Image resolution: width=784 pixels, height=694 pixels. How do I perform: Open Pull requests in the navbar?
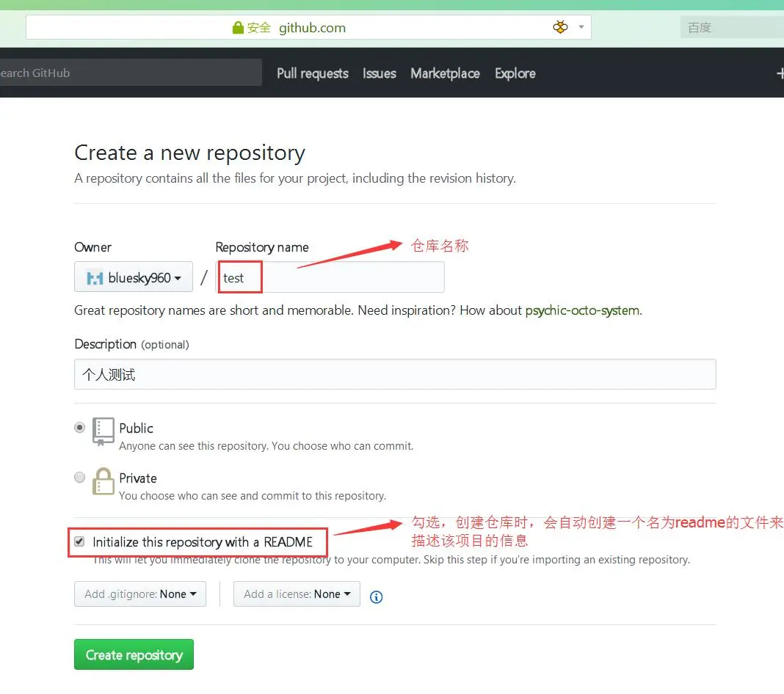pyautogui.click(x=313, y=73)
